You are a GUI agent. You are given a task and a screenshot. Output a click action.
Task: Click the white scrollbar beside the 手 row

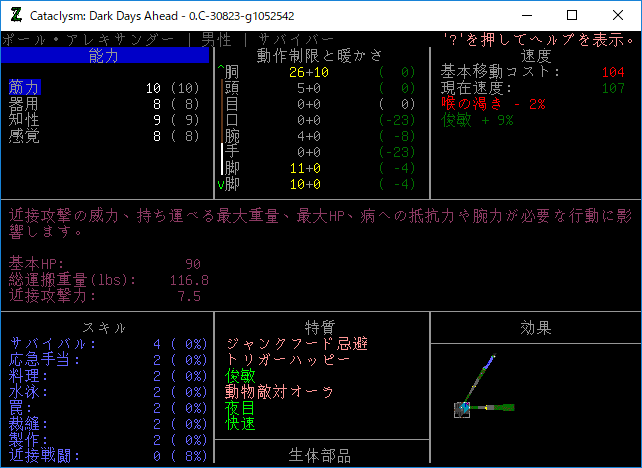point(222,158)
